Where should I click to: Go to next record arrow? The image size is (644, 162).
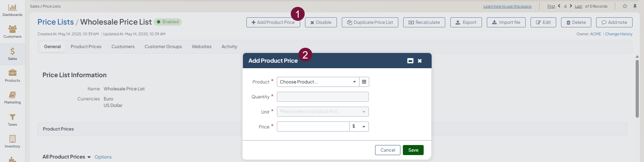click(571, 6)
